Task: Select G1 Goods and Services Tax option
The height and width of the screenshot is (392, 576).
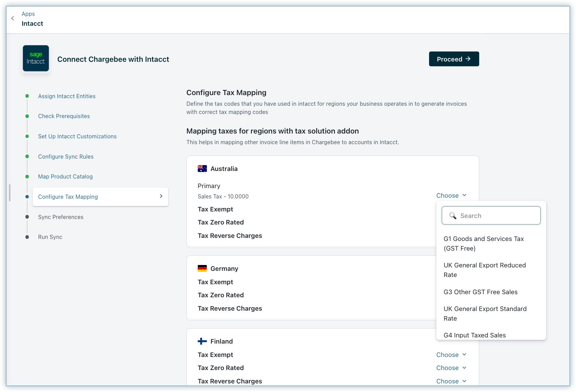Action: coord(483,243)
